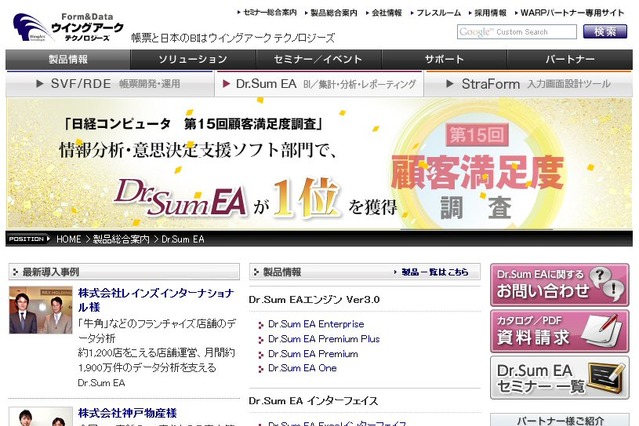Open プレスルーム top link
Viewport: 639px width, 426px height.
438,13
